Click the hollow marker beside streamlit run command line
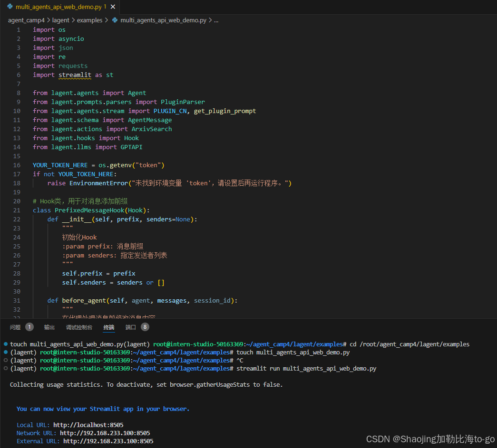Screen dimensions: 497x448 [6, 369]
